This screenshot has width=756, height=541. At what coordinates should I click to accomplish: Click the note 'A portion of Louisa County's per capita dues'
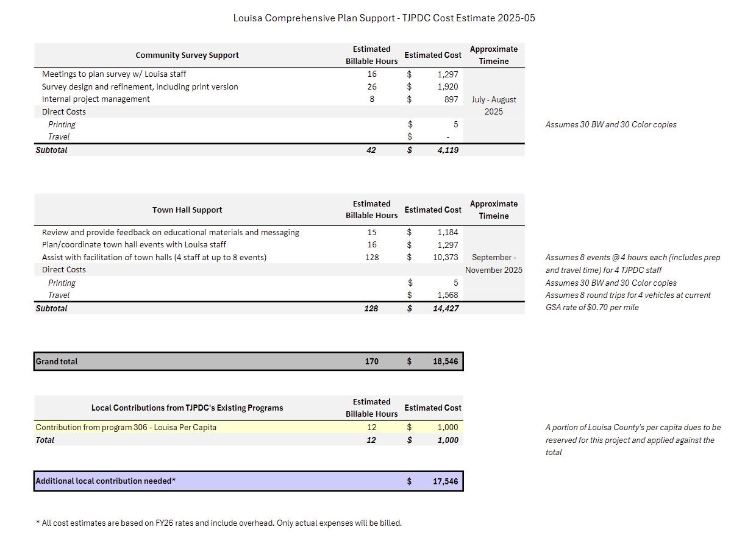point(633,440)
